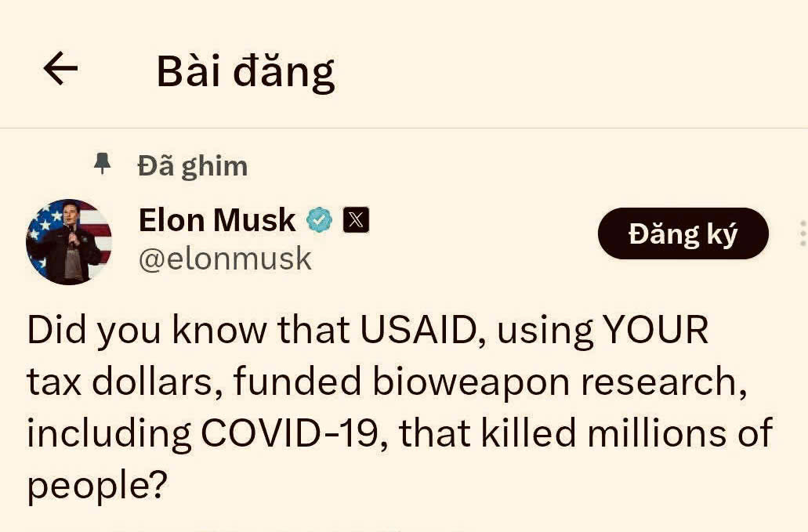808x532 pixels.
Task: Click the Bài đăng header title
Action: 245,71
